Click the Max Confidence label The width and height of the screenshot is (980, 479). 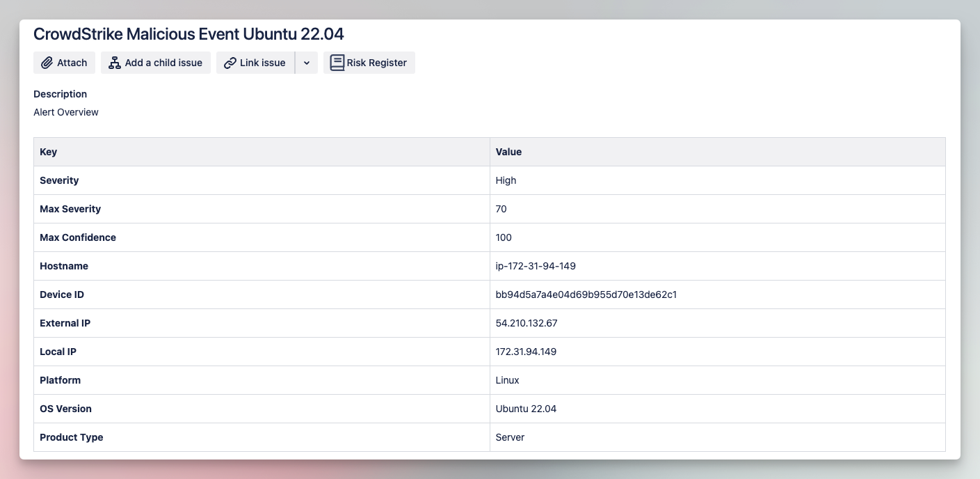click(x=78, y=237)
